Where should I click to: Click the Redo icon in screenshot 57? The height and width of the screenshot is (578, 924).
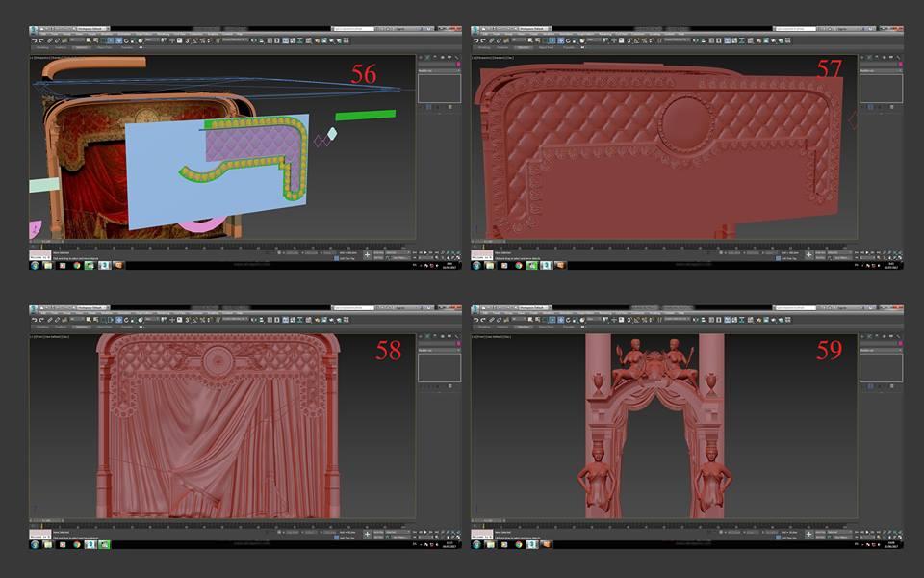pos(486,39)
